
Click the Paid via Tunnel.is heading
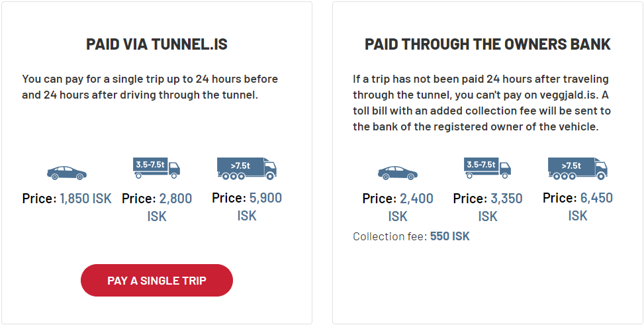coord(157,45)
